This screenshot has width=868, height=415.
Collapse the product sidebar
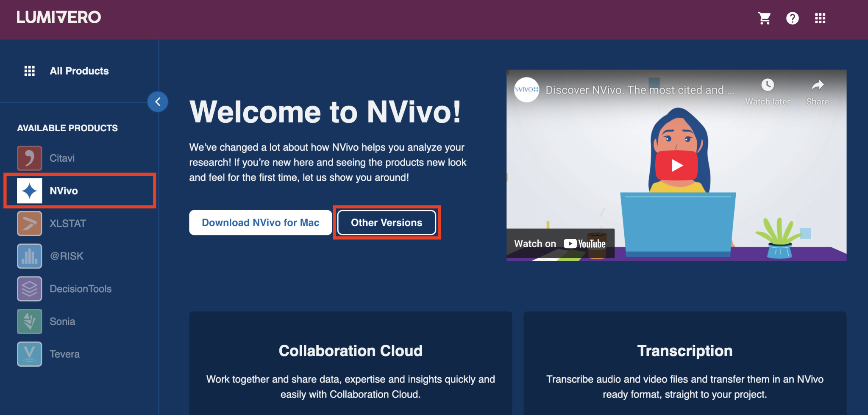tap(157, 102)
